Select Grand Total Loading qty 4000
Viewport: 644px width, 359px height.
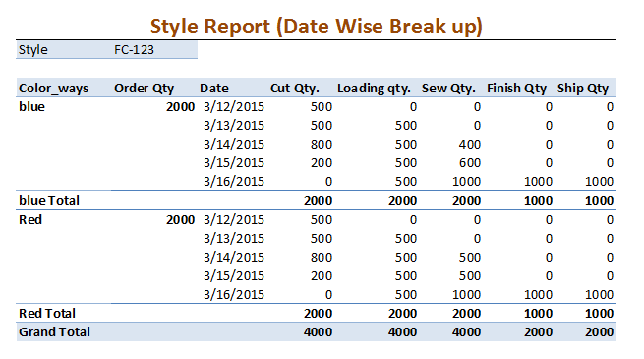tap(402, 331)
